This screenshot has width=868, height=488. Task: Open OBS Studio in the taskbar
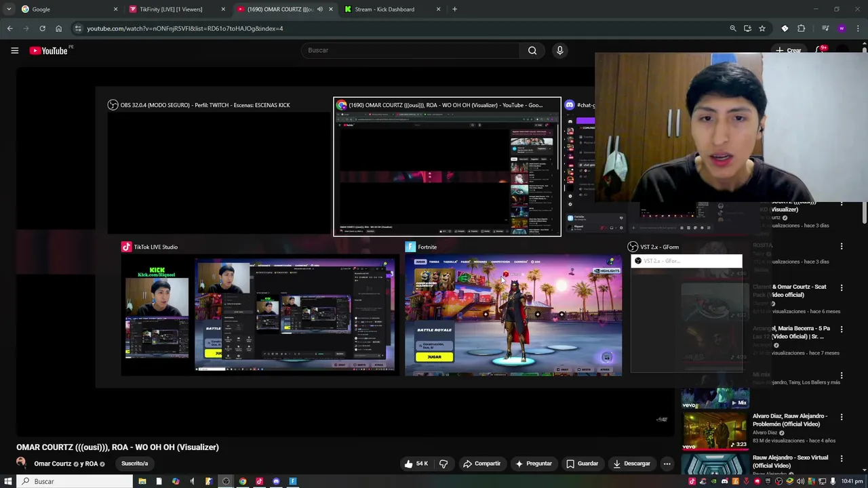(226, 481)
